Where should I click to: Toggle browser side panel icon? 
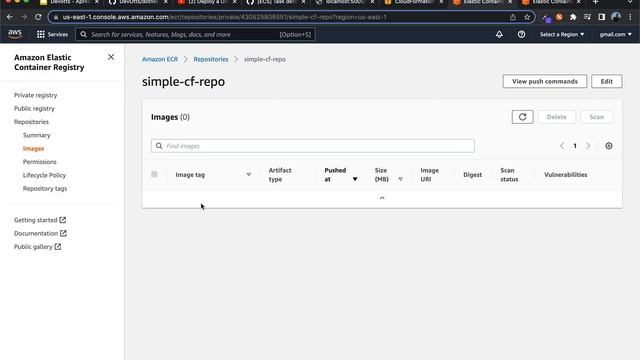601,17
